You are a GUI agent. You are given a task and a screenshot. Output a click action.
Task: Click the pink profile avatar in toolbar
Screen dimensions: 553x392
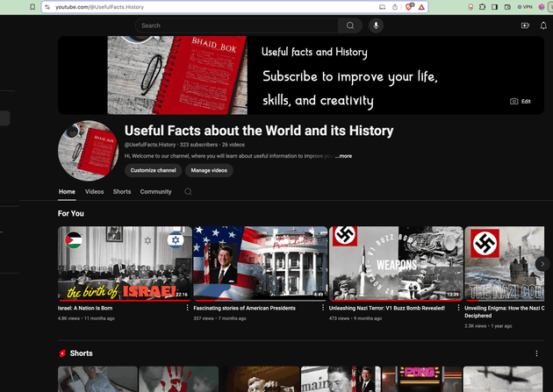(x=542, y=7)
